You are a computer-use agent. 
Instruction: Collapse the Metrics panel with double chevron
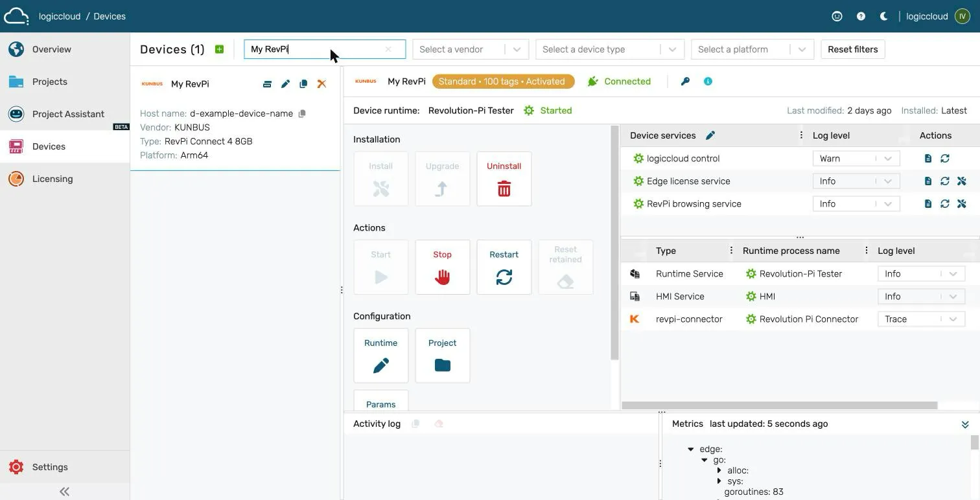(x=965, y=424)
